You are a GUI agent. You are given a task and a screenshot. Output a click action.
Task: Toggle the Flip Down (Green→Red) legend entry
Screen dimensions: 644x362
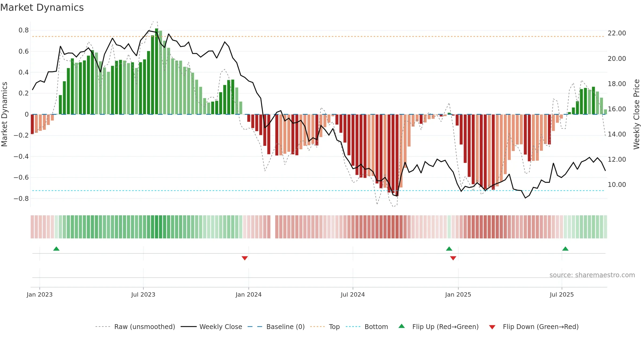[534, 327]
